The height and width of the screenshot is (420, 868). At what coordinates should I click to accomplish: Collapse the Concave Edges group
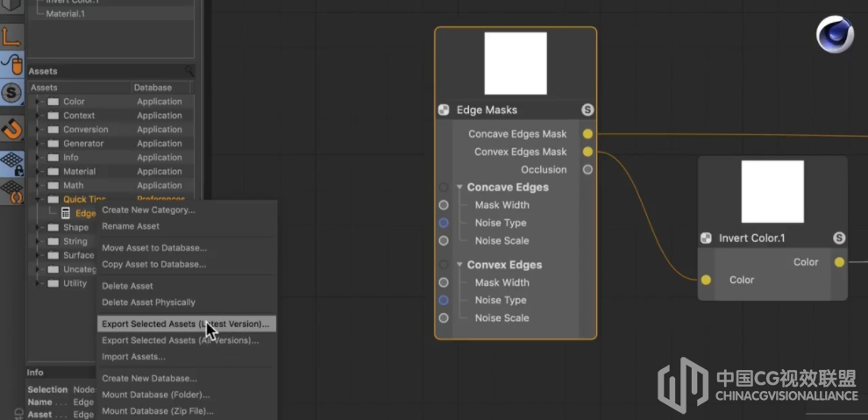459,187
